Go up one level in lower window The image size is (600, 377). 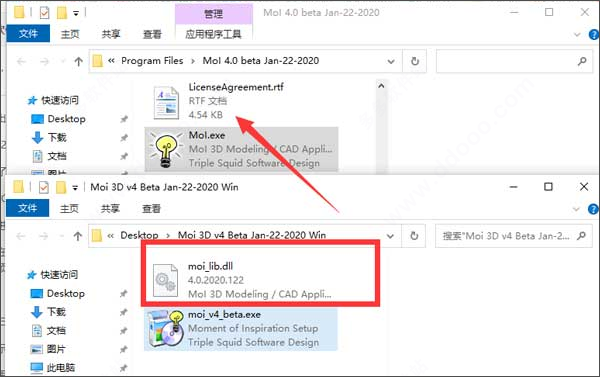click(78, 236)
